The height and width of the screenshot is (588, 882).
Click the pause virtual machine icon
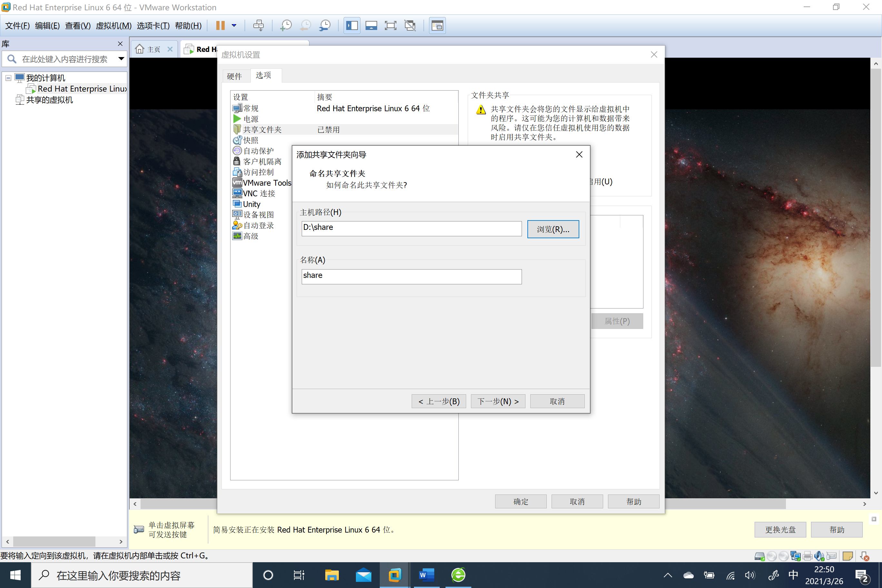220,25
